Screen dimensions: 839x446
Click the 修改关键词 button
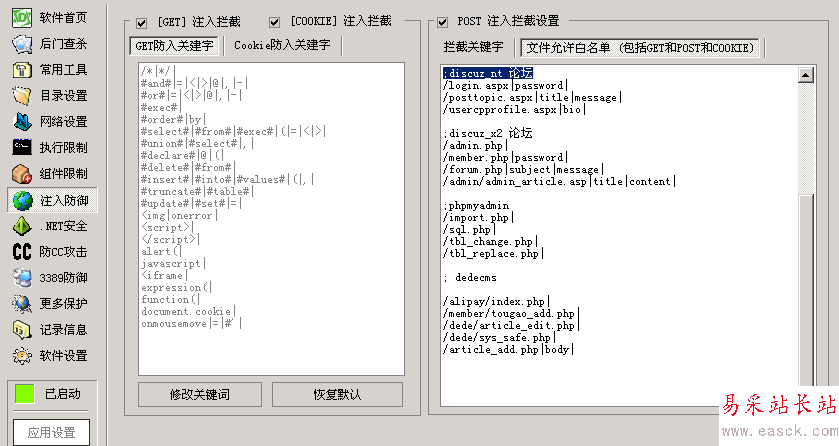[x=200, y=395]
